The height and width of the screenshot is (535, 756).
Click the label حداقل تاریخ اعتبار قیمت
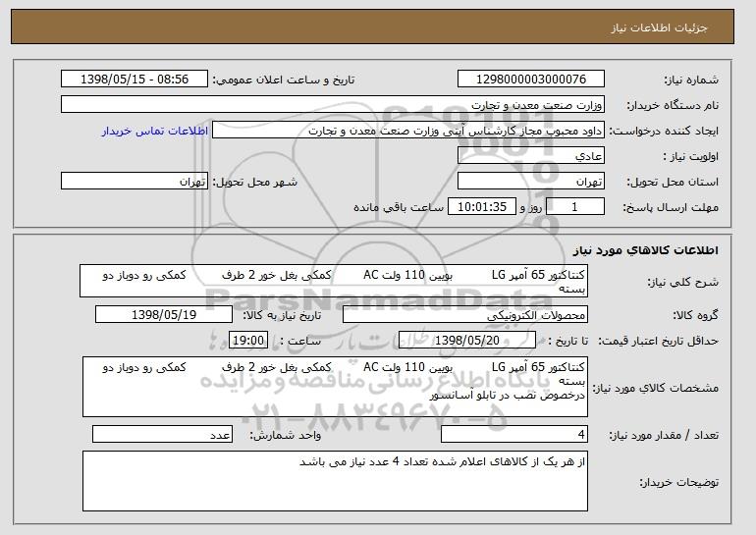coord(659,341)
